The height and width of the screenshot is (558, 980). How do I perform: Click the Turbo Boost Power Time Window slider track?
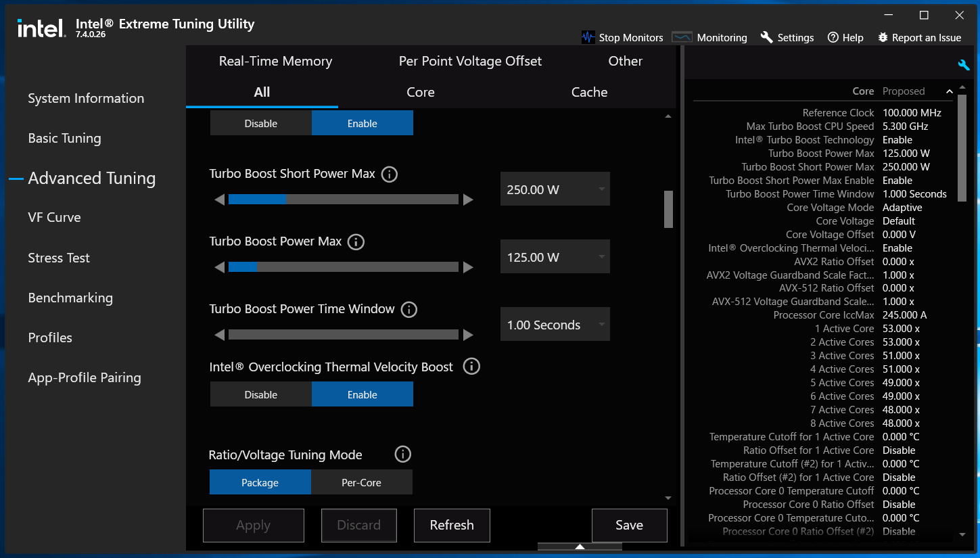344,335
